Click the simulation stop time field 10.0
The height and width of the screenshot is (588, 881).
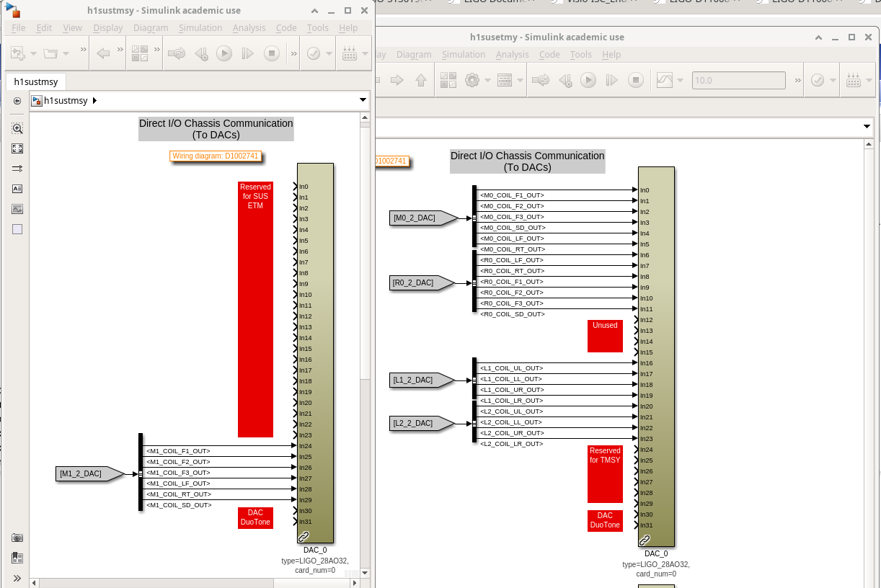tap(739, 81)
